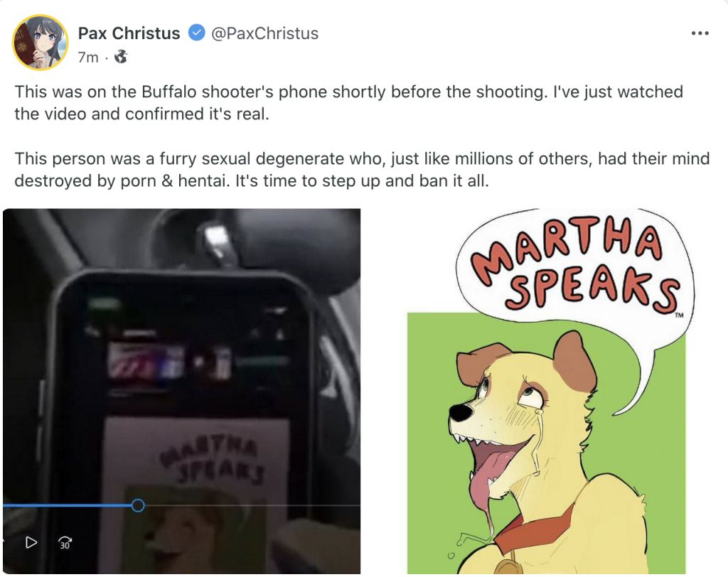
Task: Click the video progress slider handle
Action: [x=137, y=505]
